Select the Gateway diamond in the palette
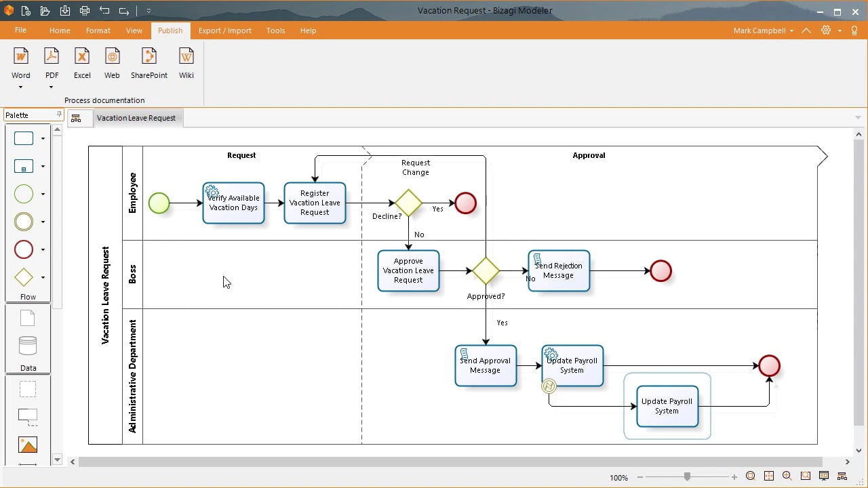Viewport: 868px width, 488px height. coord(24,277)
